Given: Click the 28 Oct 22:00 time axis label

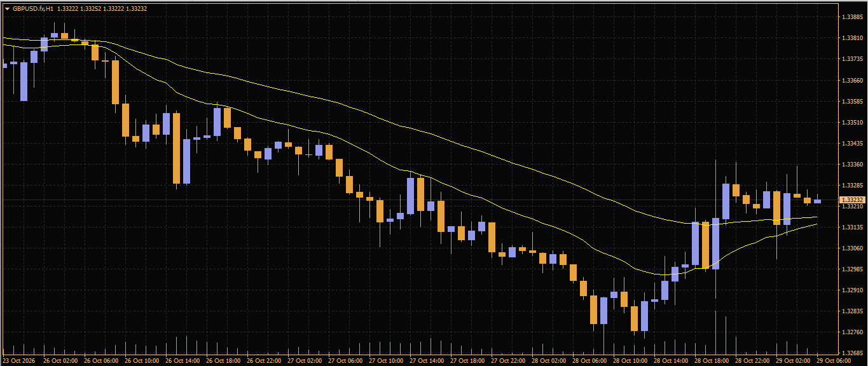Looking at the screenshot, I should pos(753,360).
